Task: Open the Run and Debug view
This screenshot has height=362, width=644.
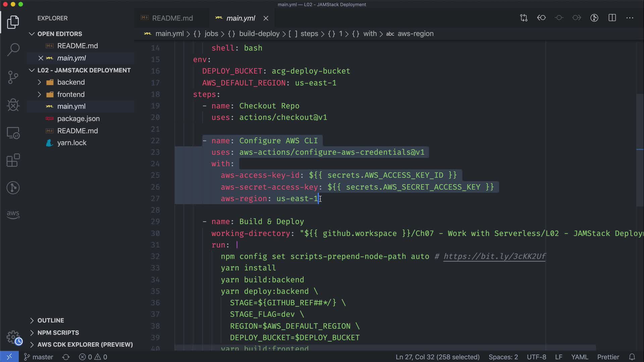Action: pos(13,105)
